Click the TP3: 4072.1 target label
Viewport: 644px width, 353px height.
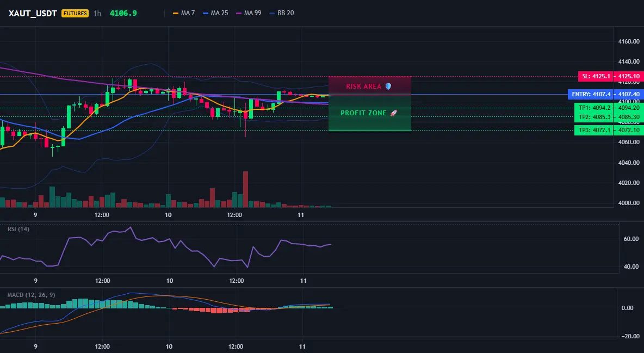595,131
